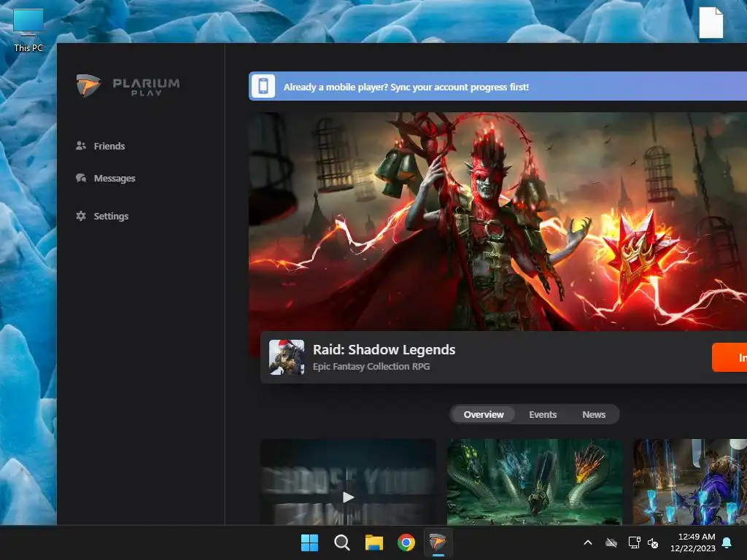This screenshot has width=747, height=560.
Task: Open the clock showing 12:49 AM
Action: click(x=693, y=542)
